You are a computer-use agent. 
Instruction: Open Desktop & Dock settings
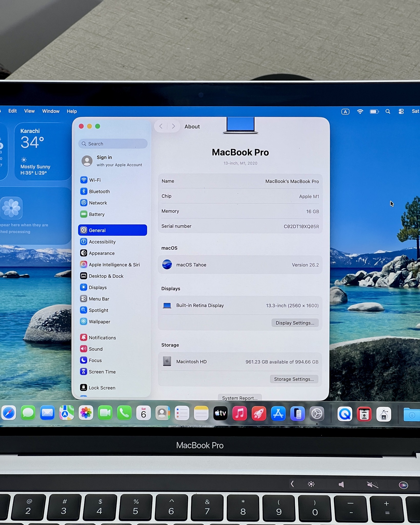point(113,276)
